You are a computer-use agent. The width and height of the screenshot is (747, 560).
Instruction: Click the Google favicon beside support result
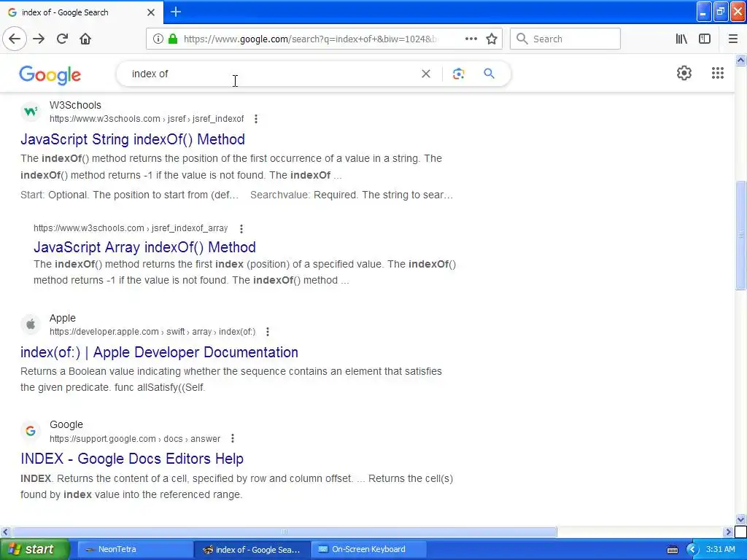pos(31,432)
